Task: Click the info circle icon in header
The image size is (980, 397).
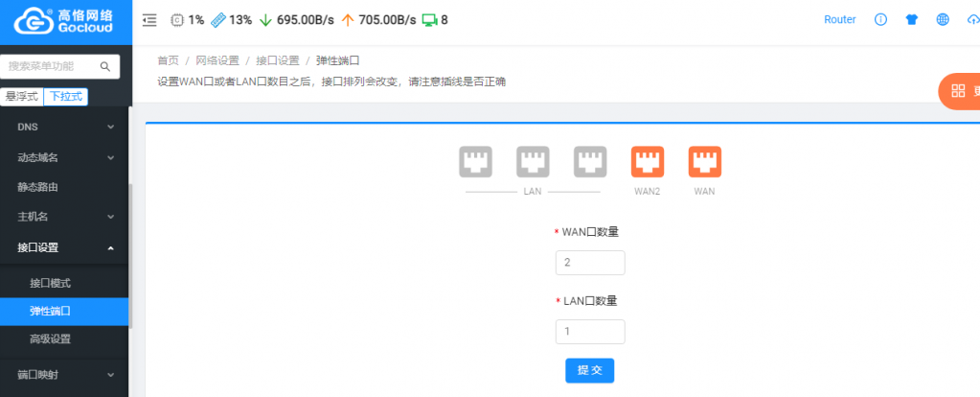Action: (x=880, y=20)
